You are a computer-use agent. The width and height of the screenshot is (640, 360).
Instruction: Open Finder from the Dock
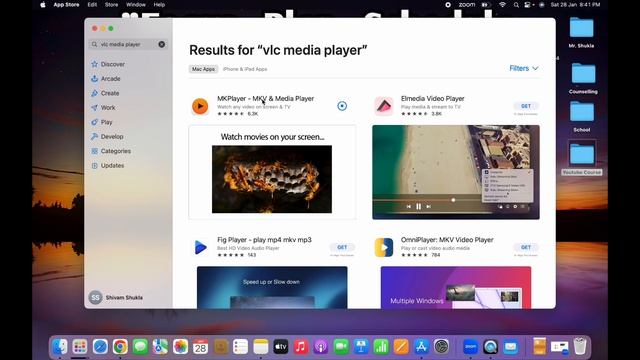(x=60, y=347)
